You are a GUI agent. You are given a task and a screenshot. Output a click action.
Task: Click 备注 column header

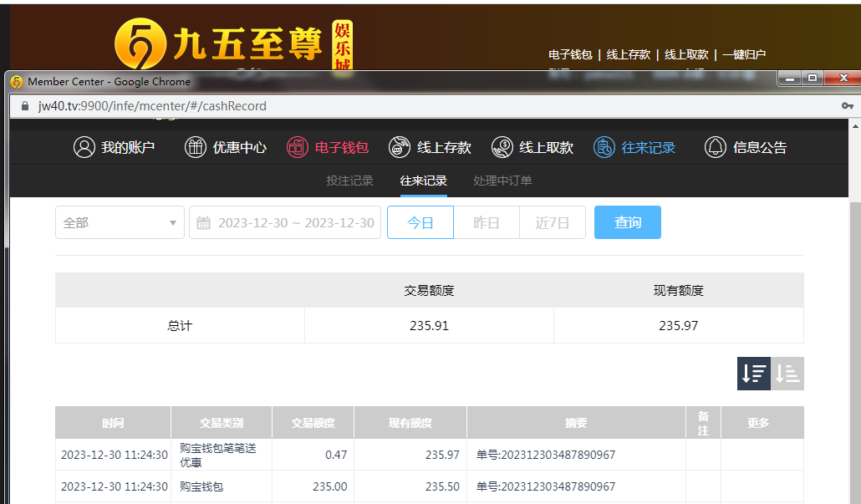[703, 423]
